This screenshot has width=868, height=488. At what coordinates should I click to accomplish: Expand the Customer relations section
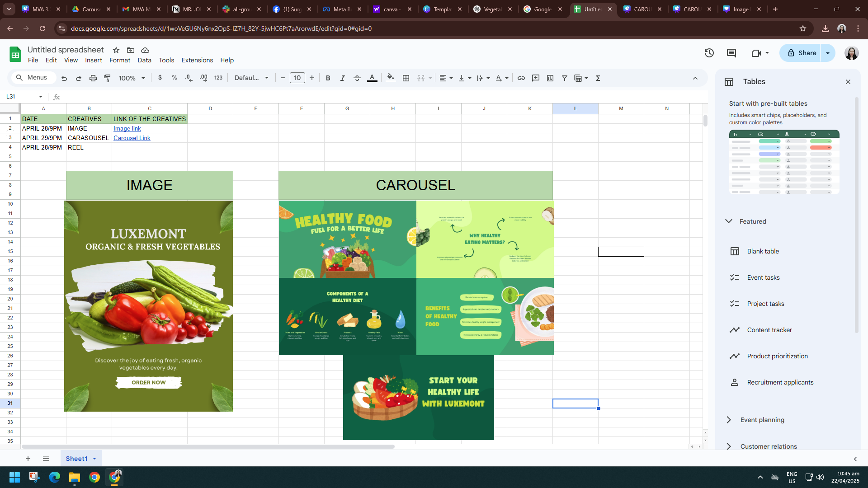pyautogui.click(x=729, y=446)
